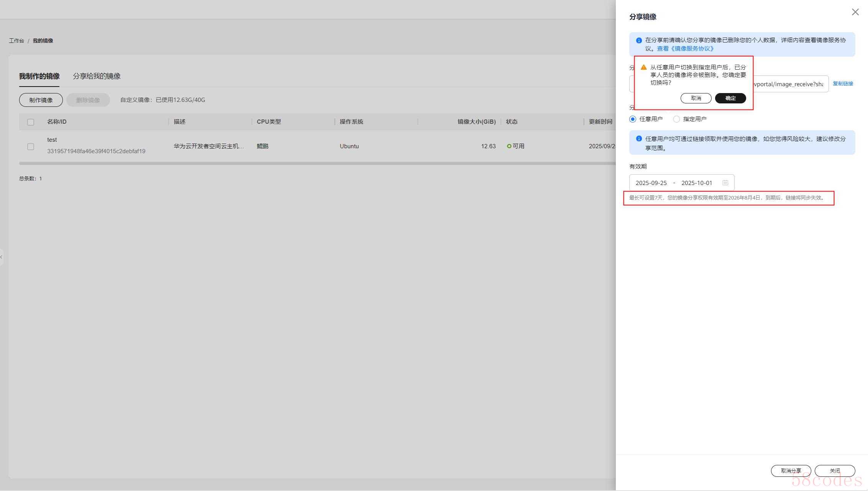Click the 2025-09-25 start date field
Viewport: 868px width, 491px height.
point(651,183)
